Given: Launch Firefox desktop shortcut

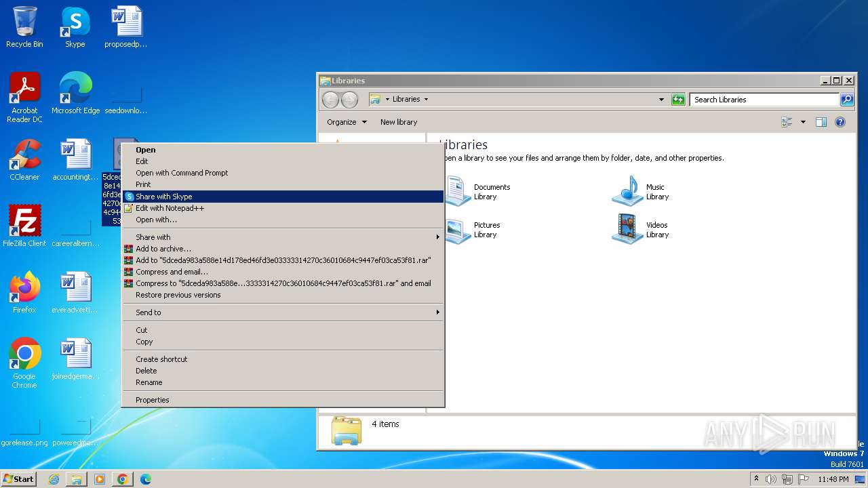Looking at the screenshot, I should [x=24, y=293].
